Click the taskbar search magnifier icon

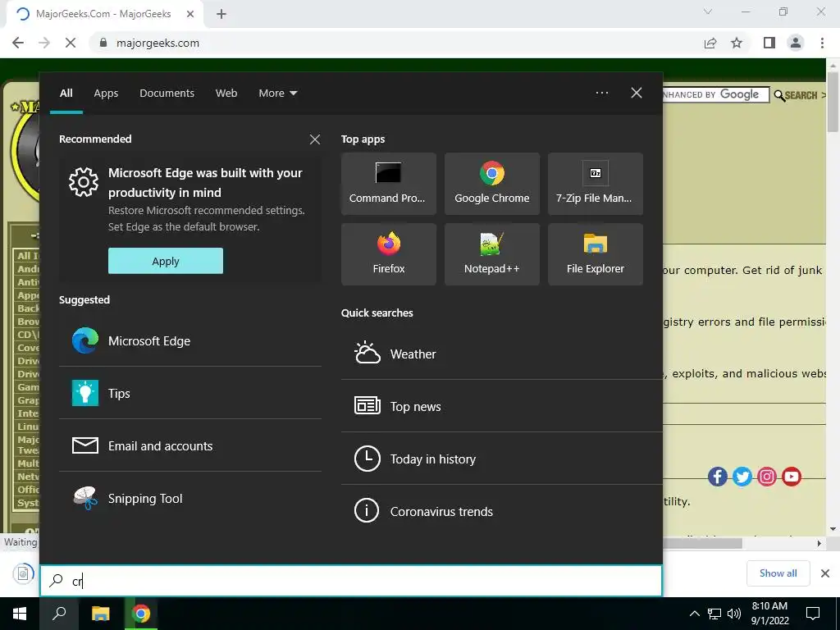pos(59,614)
